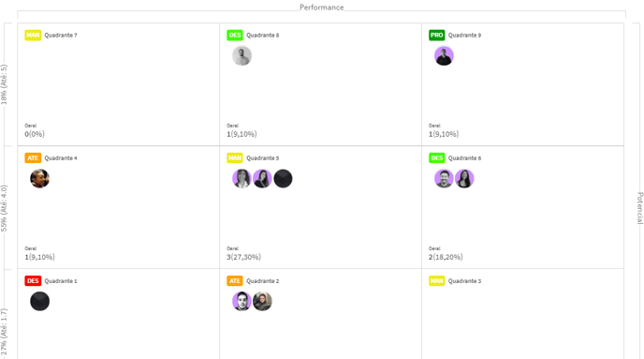Click the red DES badge of Quadrante 1
Viewport: 644px width, 359px height.
coord(33,281)
